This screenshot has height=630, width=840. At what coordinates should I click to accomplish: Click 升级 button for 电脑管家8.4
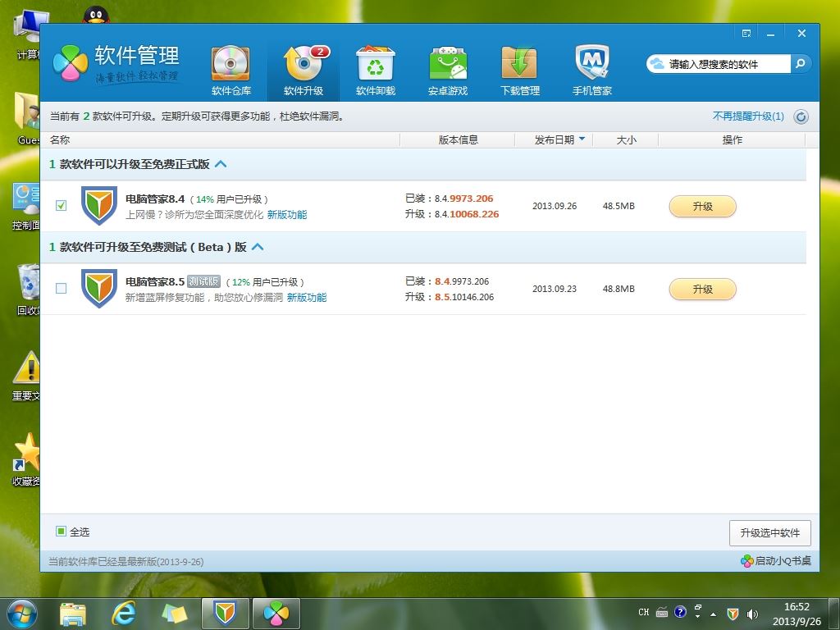[x=702, y=207]
